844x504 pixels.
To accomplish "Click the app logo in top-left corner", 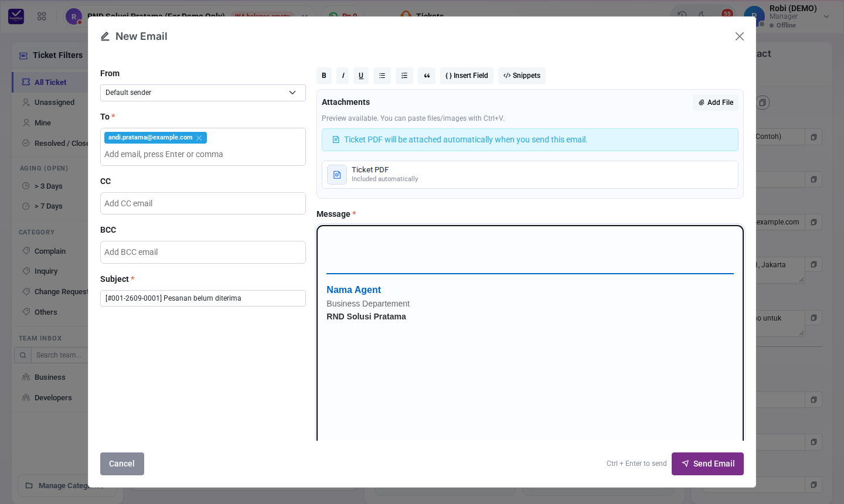I will coord(16,16).
